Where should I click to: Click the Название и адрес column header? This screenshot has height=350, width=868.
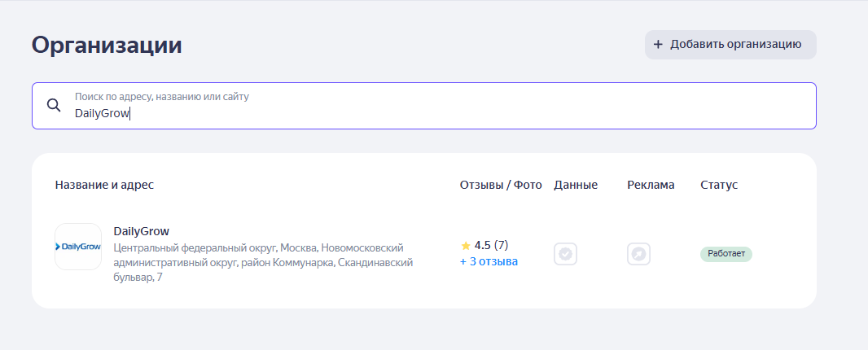pos(104,185)
